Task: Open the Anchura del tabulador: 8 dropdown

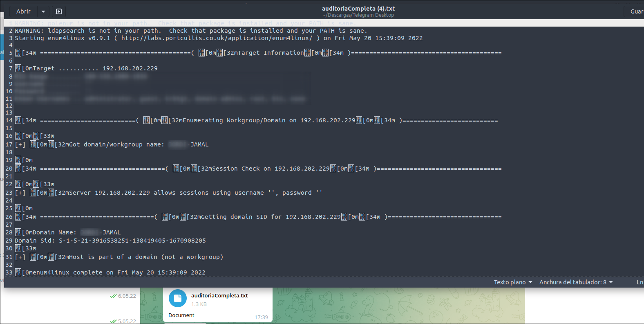Action: point(576,282)
